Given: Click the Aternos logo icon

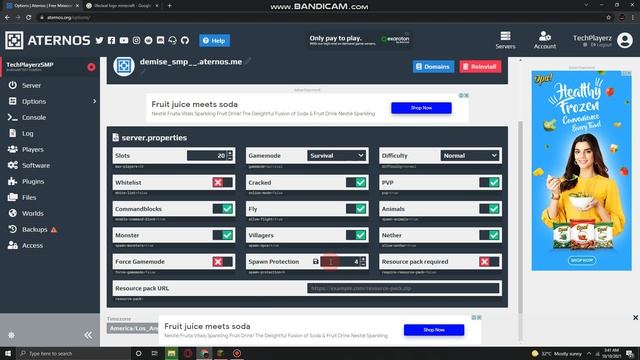Looking at the screenshot, I should 14,40.
